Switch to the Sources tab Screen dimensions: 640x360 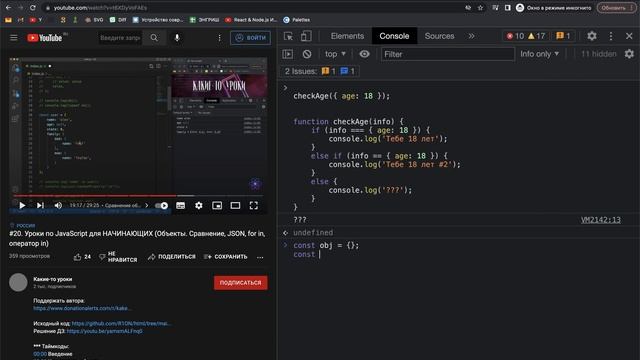pos(439,36)
